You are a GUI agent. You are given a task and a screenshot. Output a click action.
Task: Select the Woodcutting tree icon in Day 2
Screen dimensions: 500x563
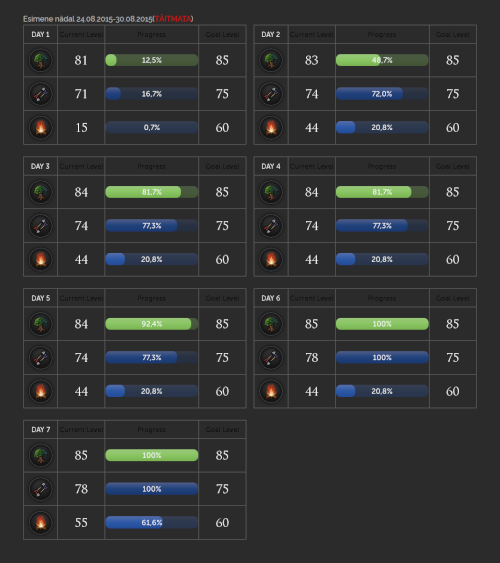pyautogui.click(x=271, y=60)
